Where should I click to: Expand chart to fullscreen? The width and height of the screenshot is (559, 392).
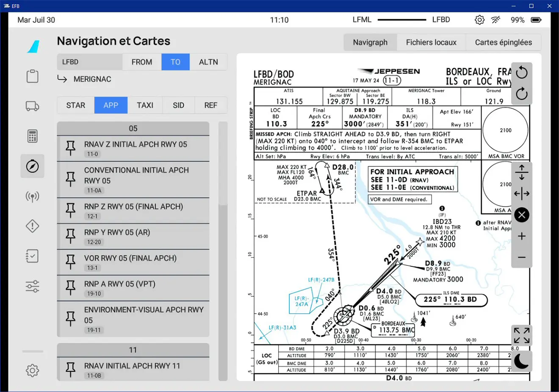(x=522, y=335)
